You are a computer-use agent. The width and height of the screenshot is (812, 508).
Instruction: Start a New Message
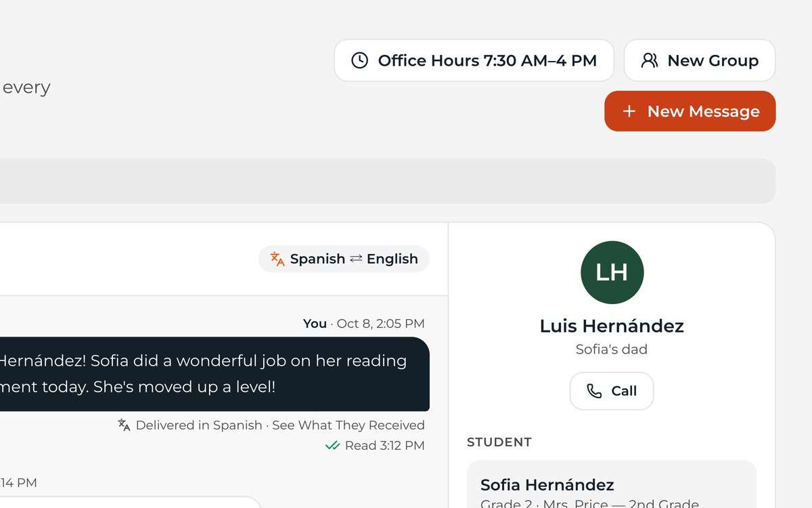coord(690,111)
